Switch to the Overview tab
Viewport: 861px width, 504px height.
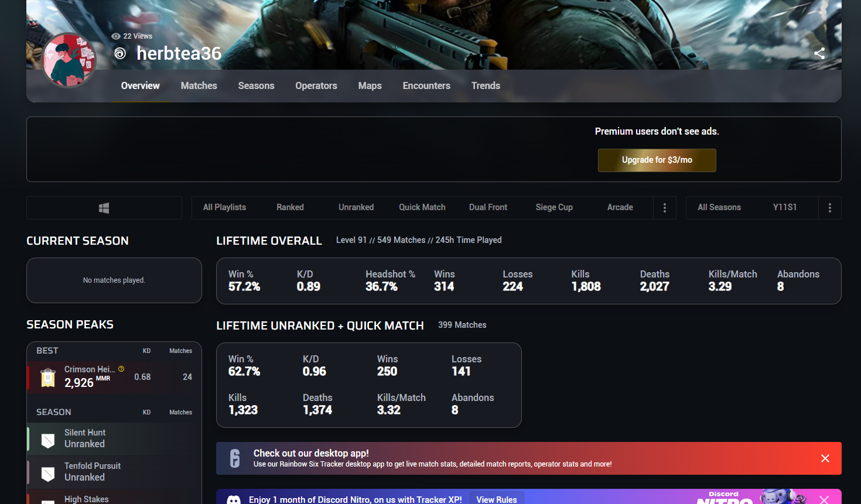coord(141,85)
